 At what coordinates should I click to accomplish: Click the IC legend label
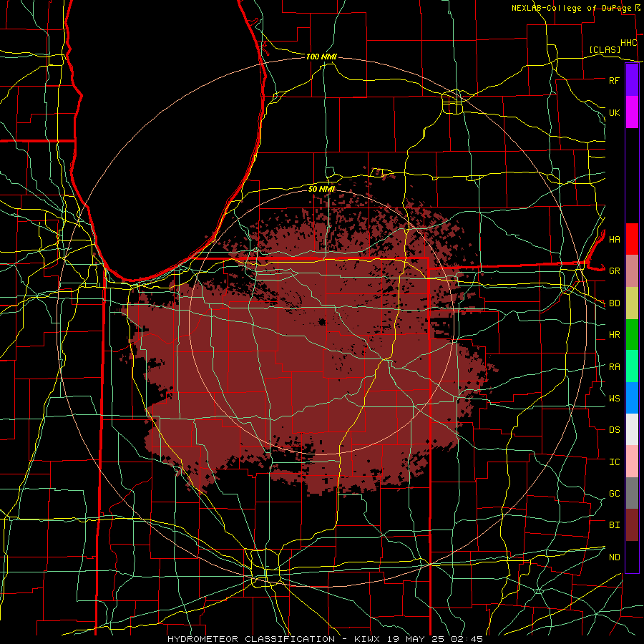pyautogui.click(x=614, y=462)
